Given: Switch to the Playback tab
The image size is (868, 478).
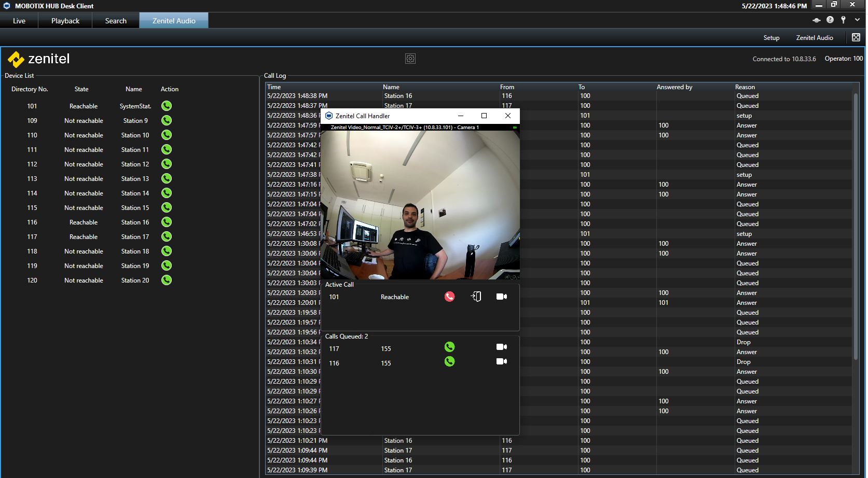Looking at the screenshot, I should point(65,21).
